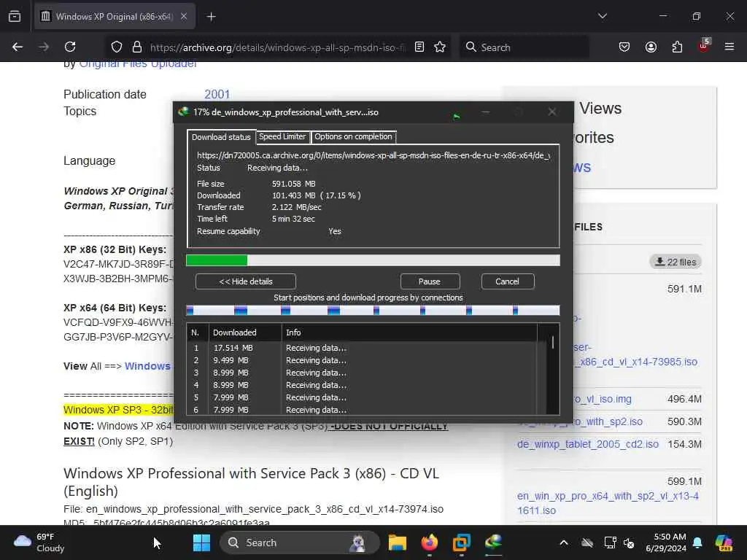Open the Copilot preview icon
This screenshot has width=747, height=560.
tap(724, 542)
